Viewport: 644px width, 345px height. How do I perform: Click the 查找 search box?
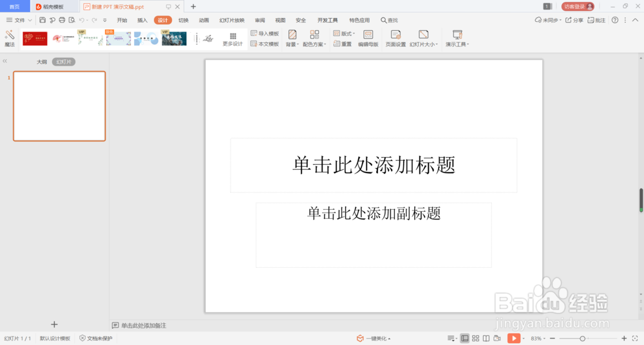pyautogui.click(x=389, y=20)
